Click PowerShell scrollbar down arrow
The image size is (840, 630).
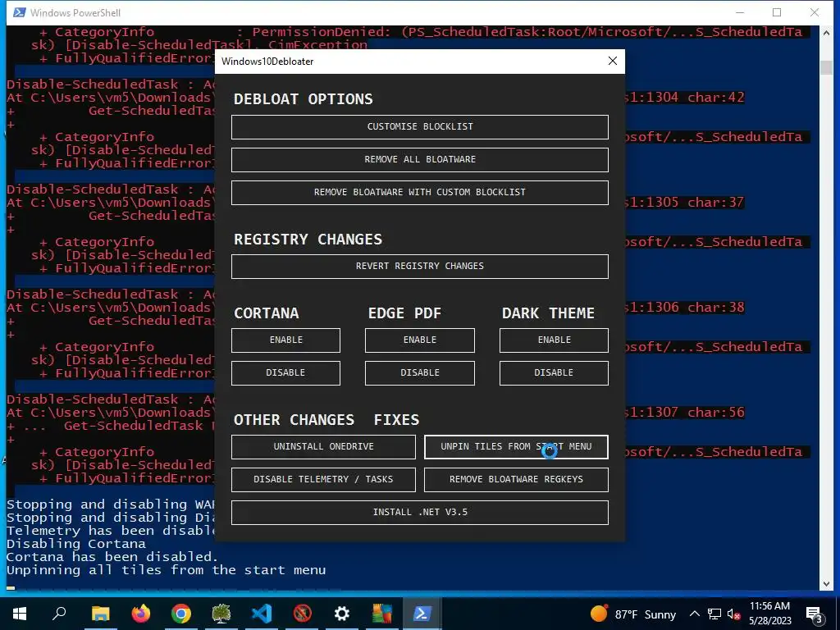click(x=825, y=584)
